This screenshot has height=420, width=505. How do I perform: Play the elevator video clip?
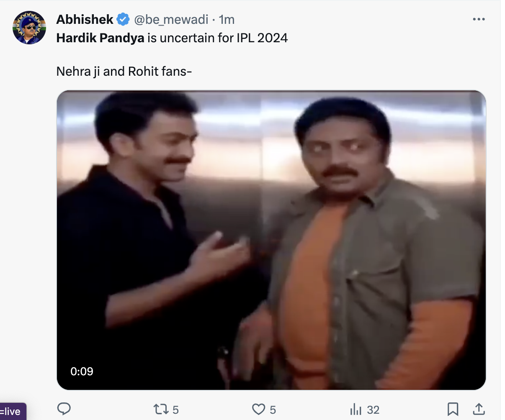271,240
